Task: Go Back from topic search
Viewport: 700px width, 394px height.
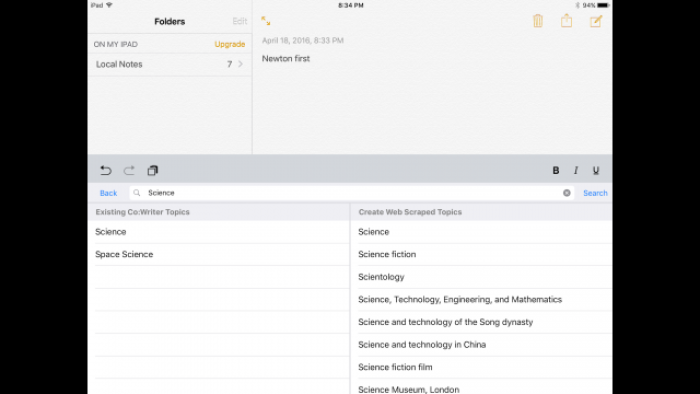Action: (108, 193)
